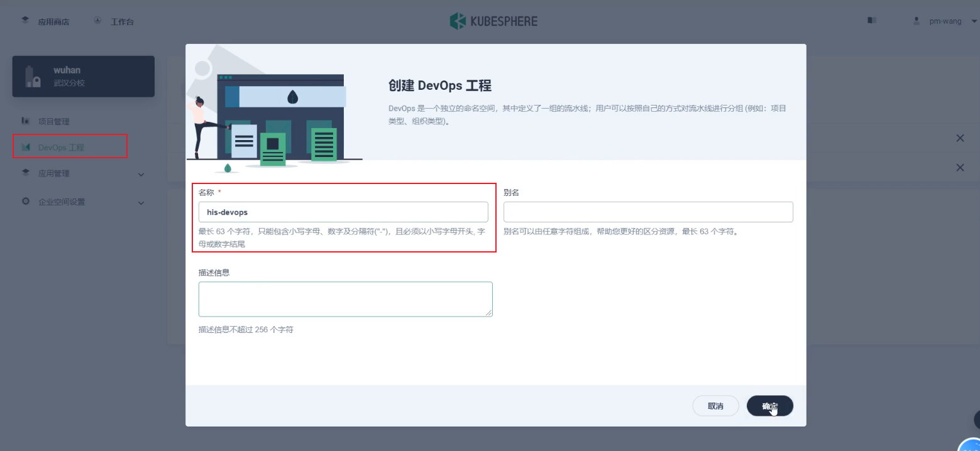Click the KubeSphere logo
The height and width of the screenshot is (451, 980).
click(493, 21)
